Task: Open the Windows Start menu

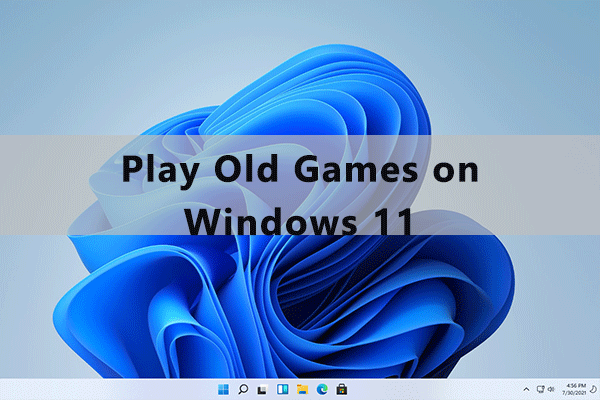Action: coord(223,390)
